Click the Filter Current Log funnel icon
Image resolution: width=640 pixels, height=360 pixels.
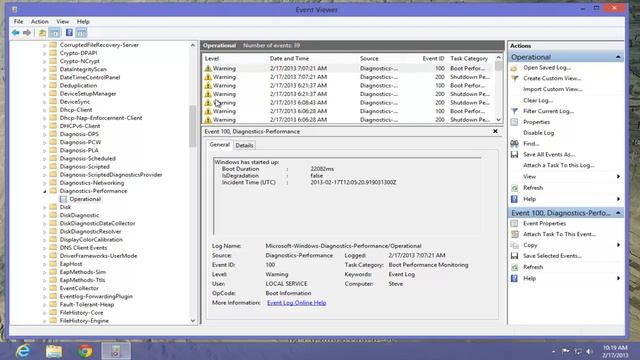coord(514,111)
